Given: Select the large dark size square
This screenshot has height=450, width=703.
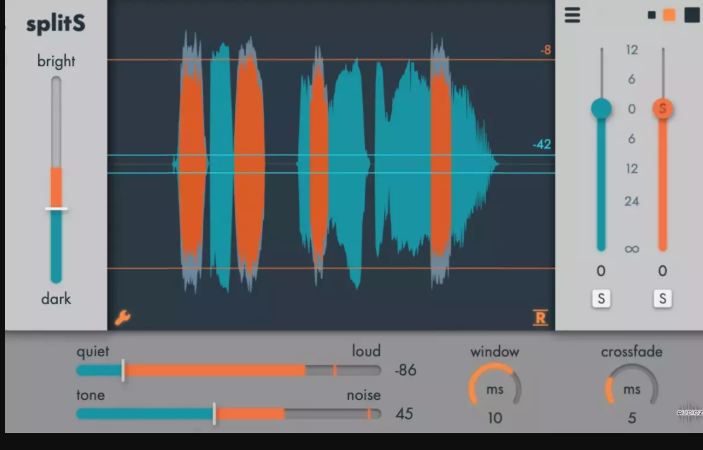Looking at the screenshot, I should 691,15.
